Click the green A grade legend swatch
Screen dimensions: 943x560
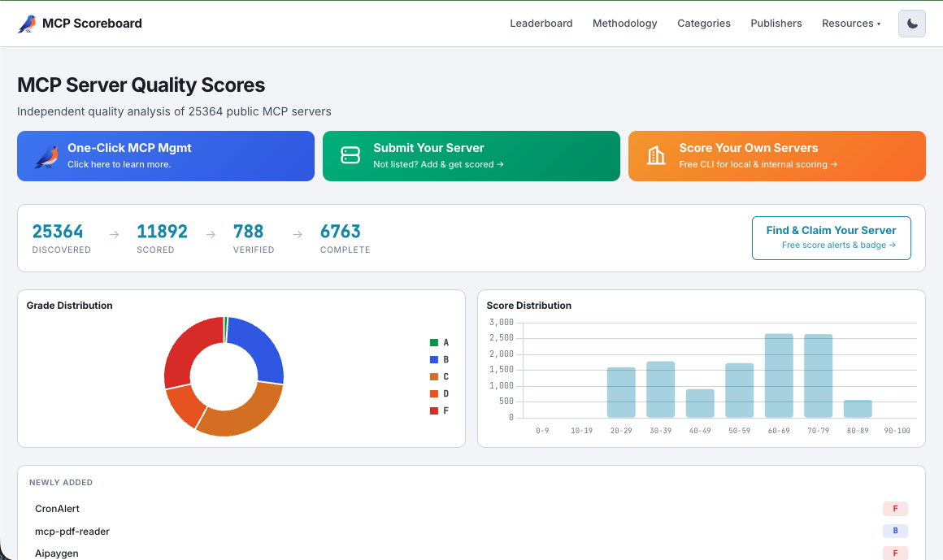tap(434, 343)
